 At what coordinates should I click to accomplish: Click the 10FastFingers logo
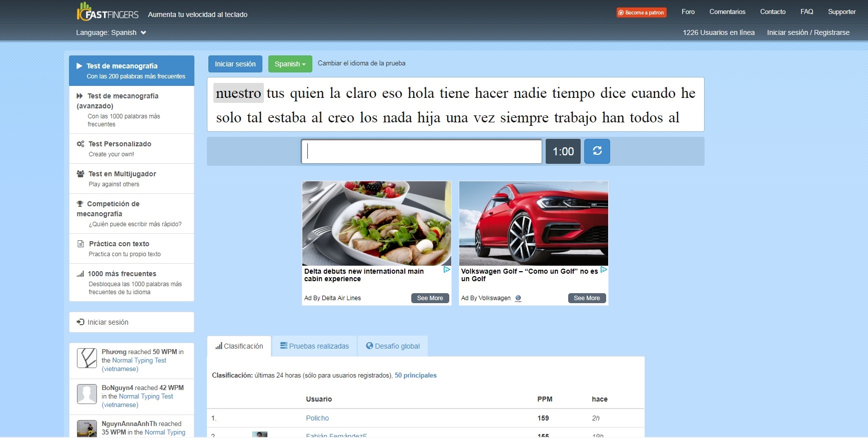[108, 12]
